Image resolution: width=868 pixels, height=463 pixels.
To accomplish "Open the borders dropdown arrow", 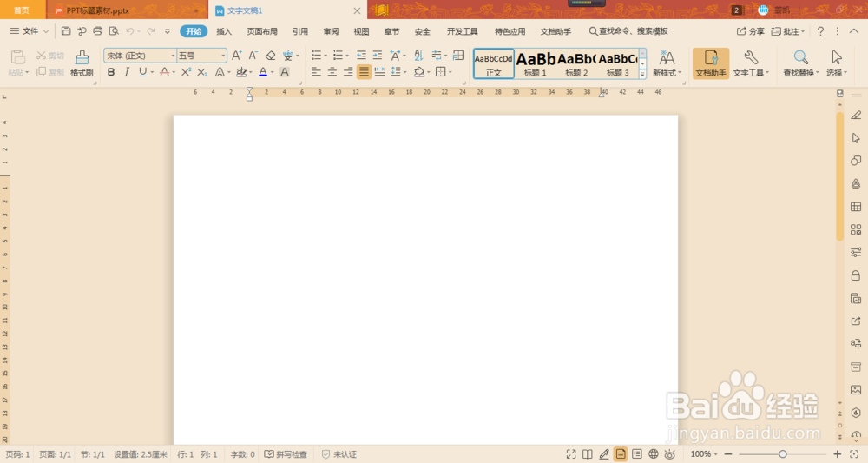I will point(450,73).
